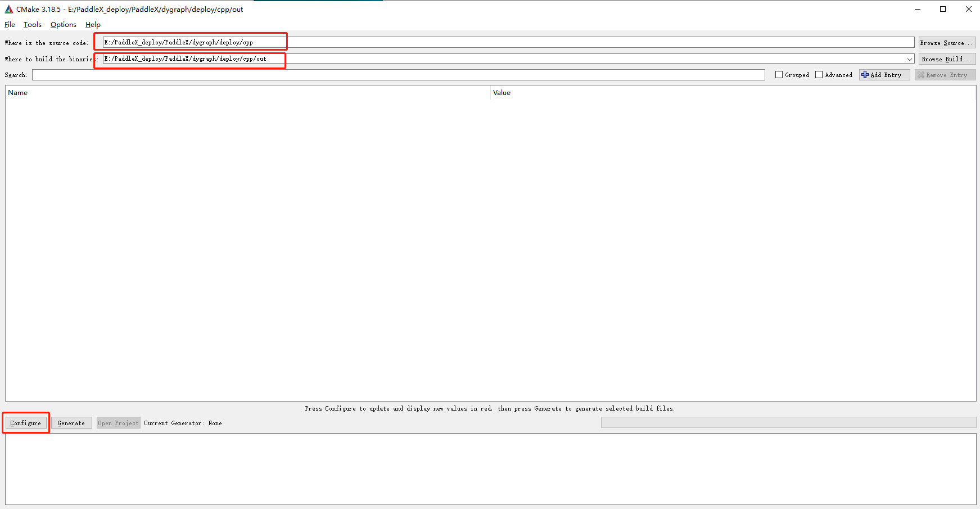Click the Remove Entry cross icon
The image size is (980, 509).
920,75
